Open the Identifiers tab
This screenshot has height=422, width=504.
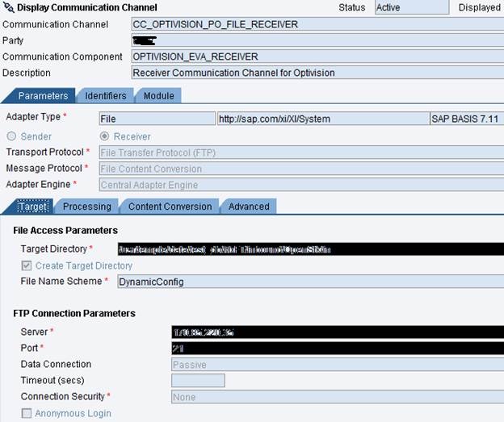click(106, 96)
